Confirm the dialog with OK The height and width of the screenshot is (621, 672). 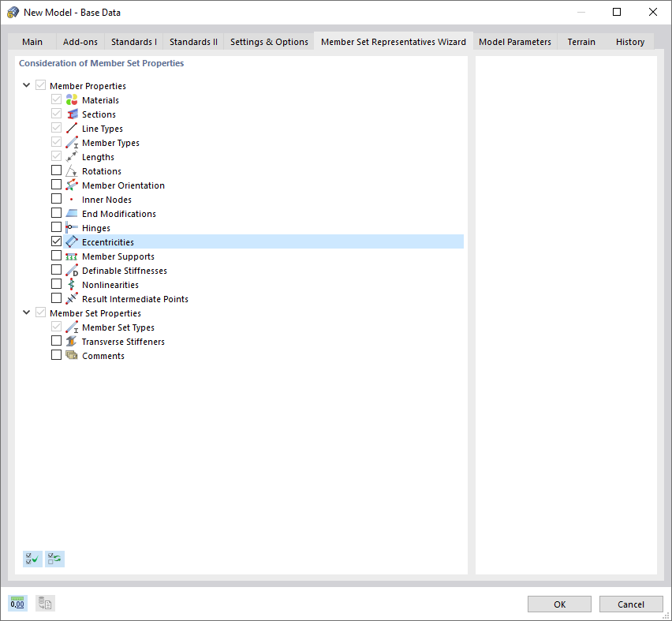[559, 604]
